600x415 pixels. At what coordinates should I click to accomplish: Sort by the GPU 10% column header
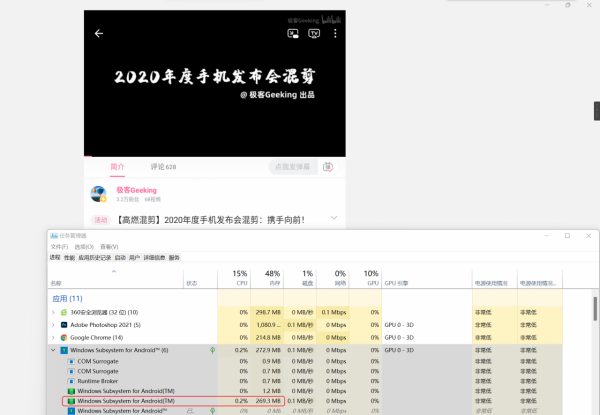click(x=365, y=278)
